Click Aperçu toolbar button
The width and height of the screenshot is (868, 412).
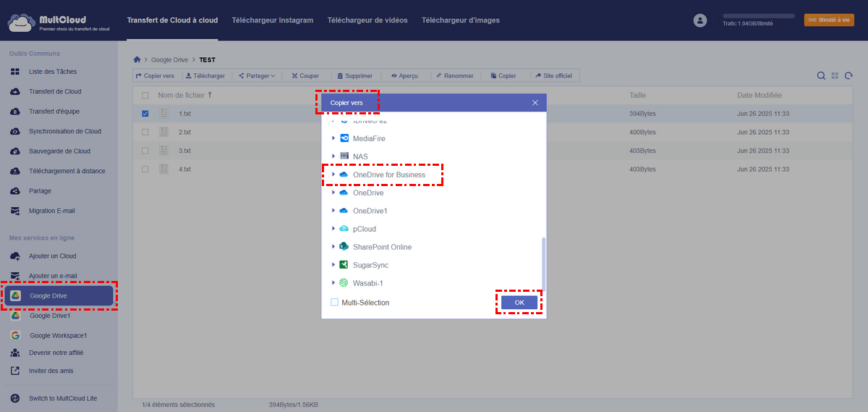click(x=404, y=76)
